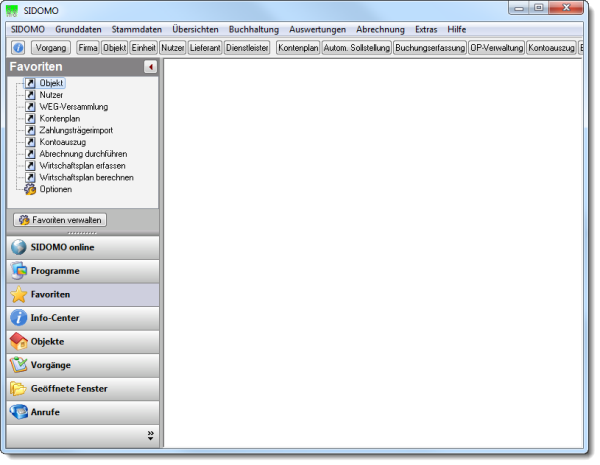Switch to the Objekte panel
600x465 pixels.
point(83,341)
